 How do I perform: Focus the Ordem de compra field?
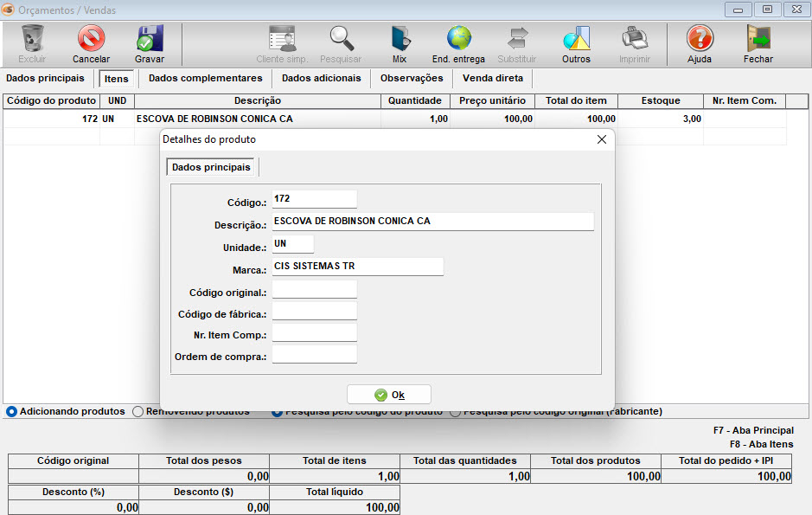point(314,354)
